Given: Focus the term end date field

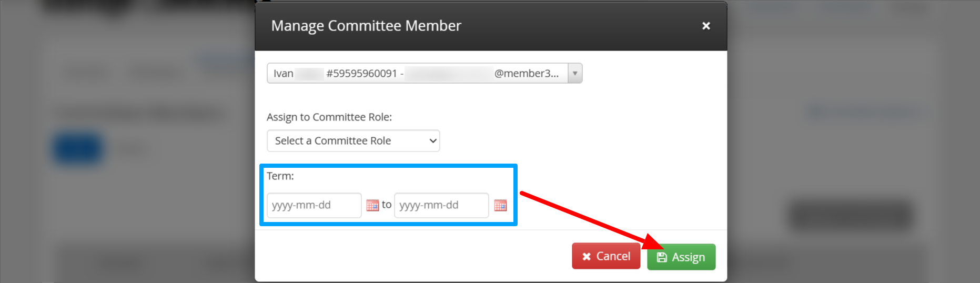Looking at the screenshot, I should pyautogui.click(x=441, y=205).
